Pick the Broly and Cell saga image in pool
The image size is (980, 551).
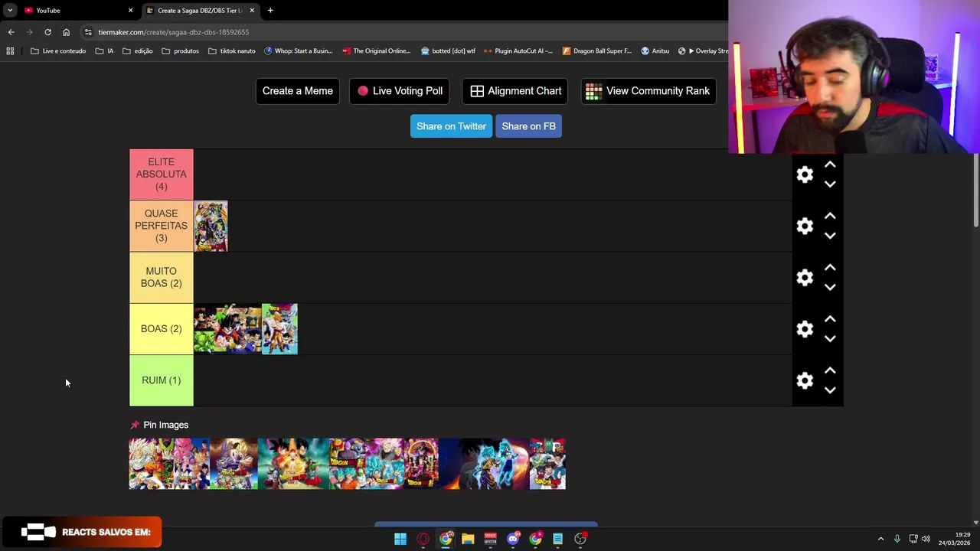pyautogui.click(x=151, y=464)
